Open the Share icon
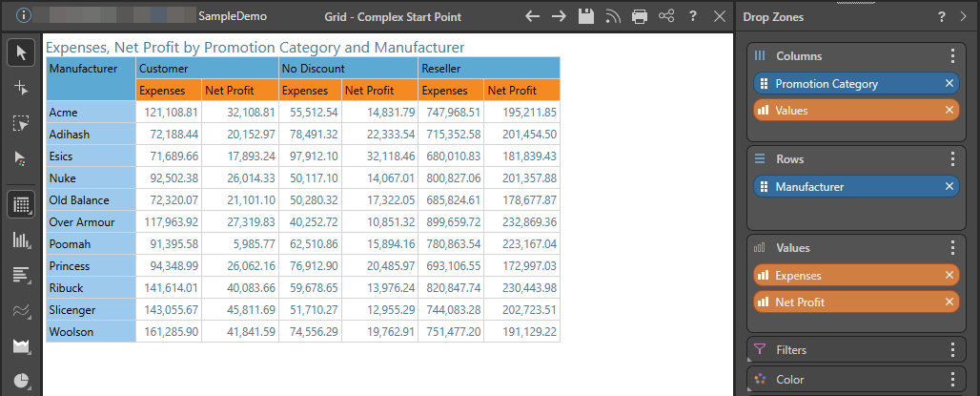Image resolution: width=980 pixels, height=396 pixels. [x=666, y=16]
